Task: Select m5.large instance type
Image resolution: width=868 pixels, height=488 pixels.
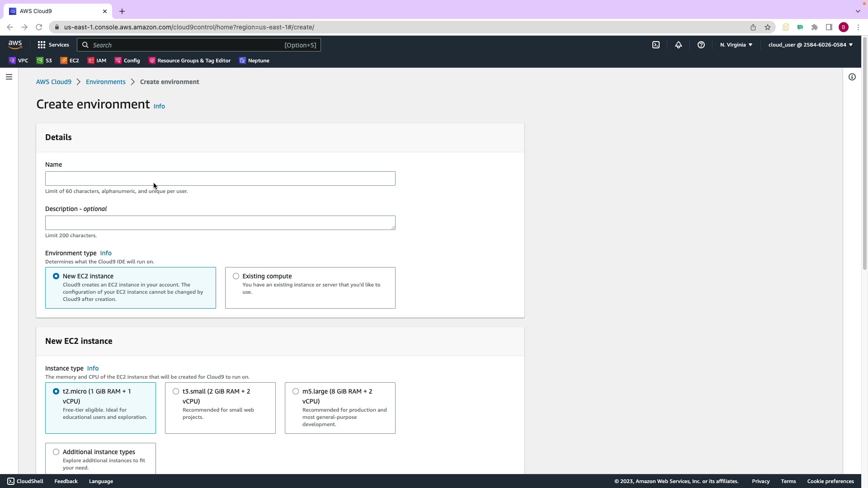Action: point(296,391)
